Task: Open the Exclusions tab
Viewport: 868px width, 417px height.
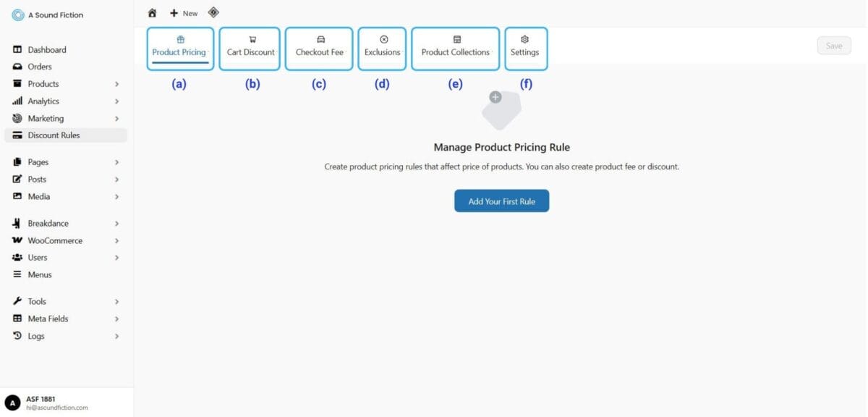Action: (x=383, y=49)
